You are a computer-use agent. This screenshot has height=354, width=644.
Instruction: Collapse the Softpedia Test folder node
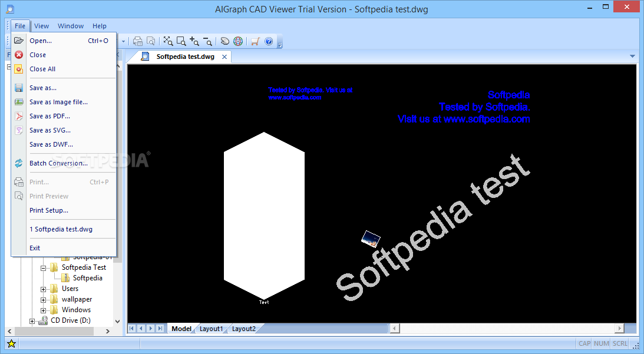(43, 268)
